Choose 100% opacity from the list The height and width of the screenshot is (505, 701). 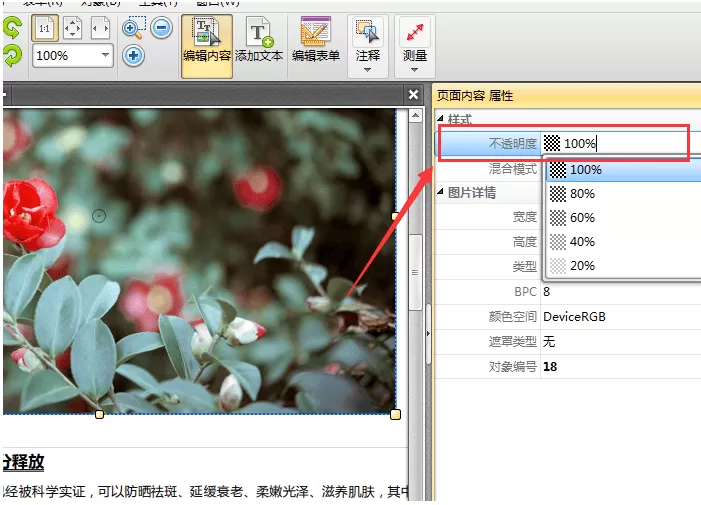[x=624, y=169]
